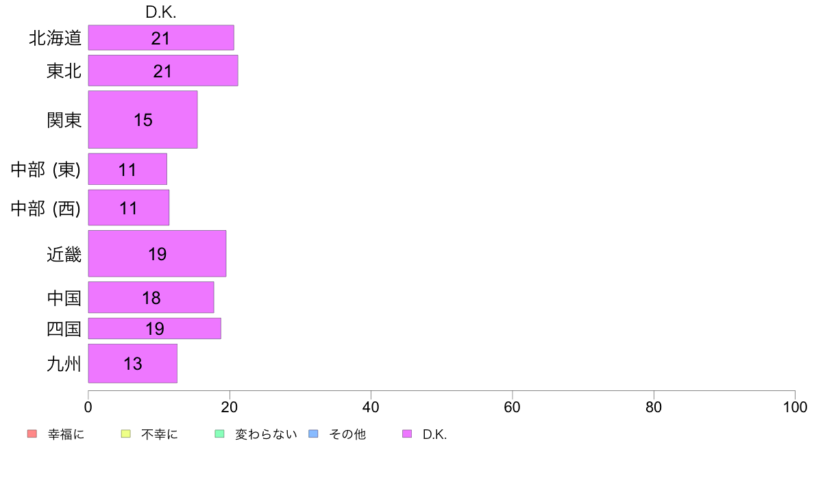Click the yellow 不幸に legend swatch
Image resolution: width=814 pixels, height=504 pixels.
pyautogui.click(x=125, y=433)
